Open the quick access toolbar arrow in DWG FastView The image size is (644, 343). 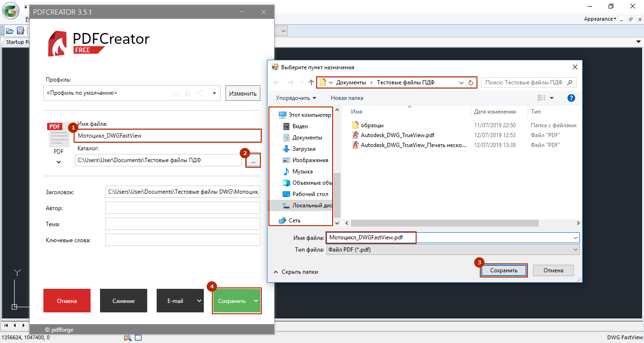tap(25, 8)
